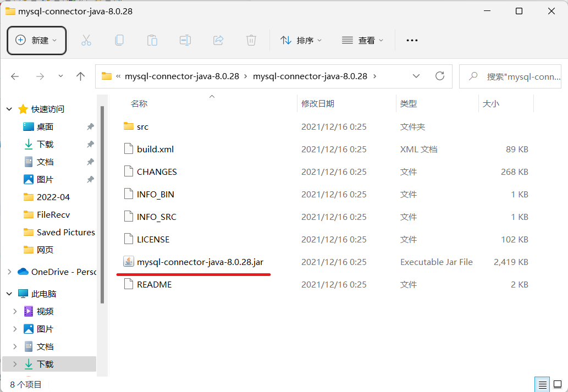The height and width of the screenshot is (392, 568).
Task: Click the navigation pane scrollbar
Action: pyautogui.click(x=102, y=205)
